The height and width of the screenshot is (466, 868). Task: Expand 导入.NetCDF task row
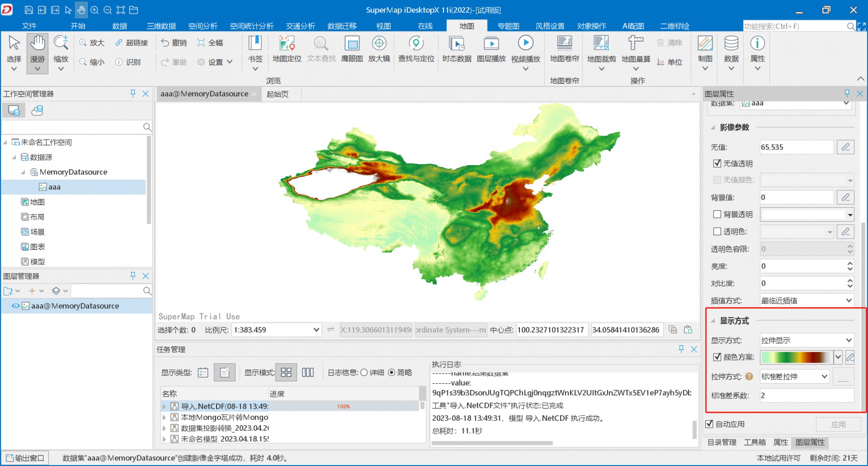click(x=164, y=406)
